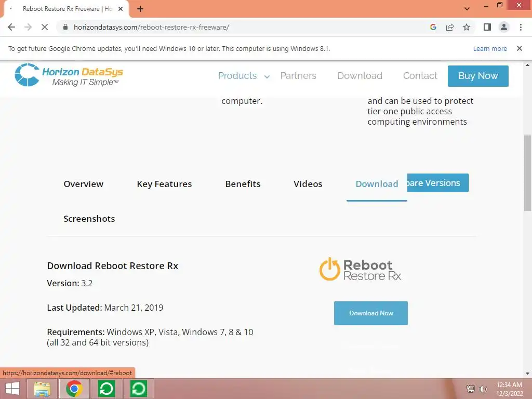Switch to the Overview tab
Viewport: 532px width, 399px height.
click(84, 184)
